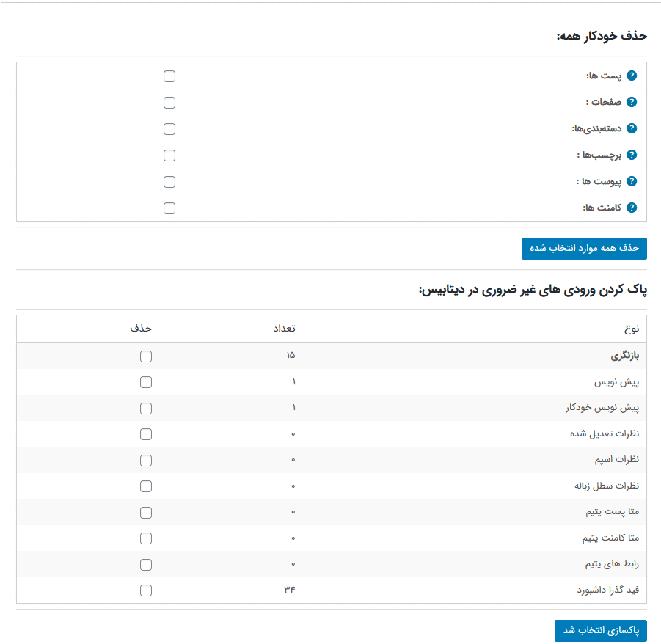The height and width of the screenshot is (644, 661).
Task: Tick the متا کامنت یتیم delete checkbox
Action: coord(146,538)
